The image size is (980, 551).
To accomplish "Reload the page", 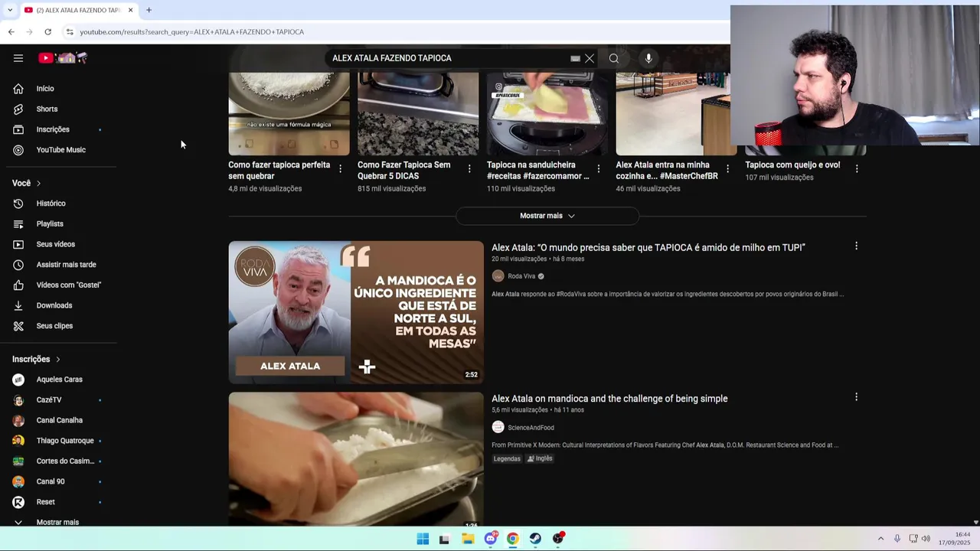I will tap(47, 31).
